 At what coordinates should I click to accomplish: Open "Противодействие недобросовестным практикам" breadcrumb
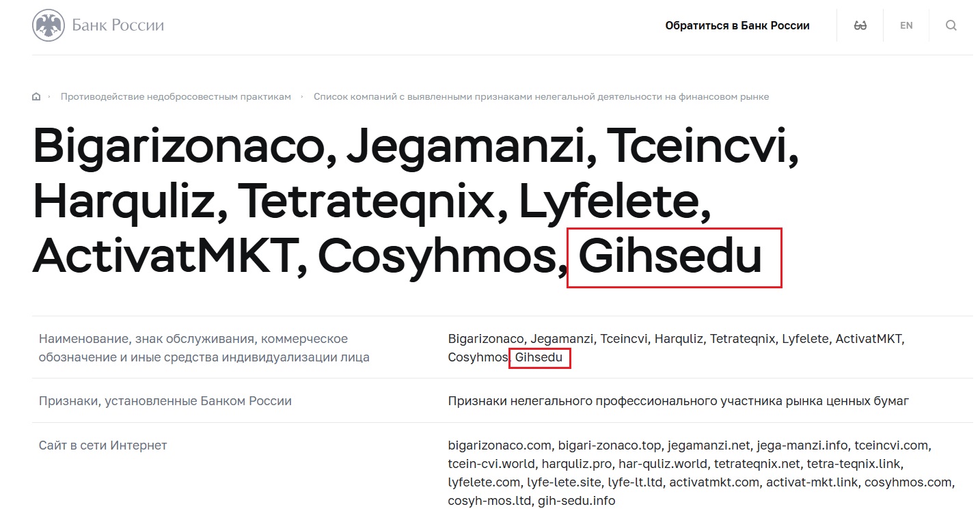(x=176, y=97)
